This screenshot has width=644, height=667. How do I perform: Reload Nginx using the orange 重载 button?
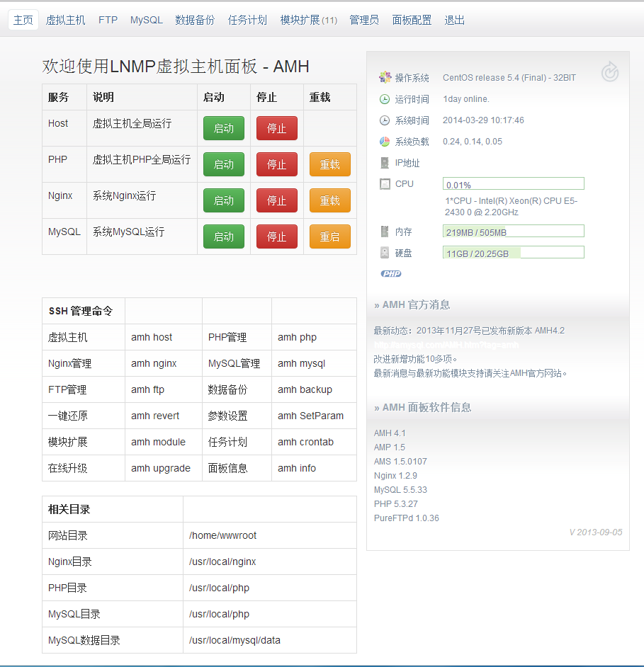pyautogui.click(x=329, y=200)
